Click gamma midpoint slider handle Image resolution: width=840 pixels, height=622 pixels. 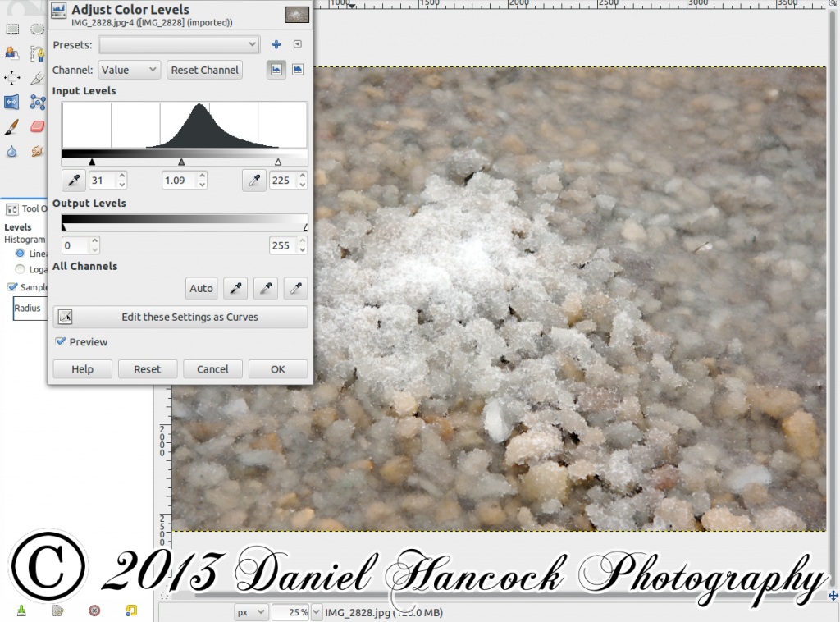click(181, 162)
